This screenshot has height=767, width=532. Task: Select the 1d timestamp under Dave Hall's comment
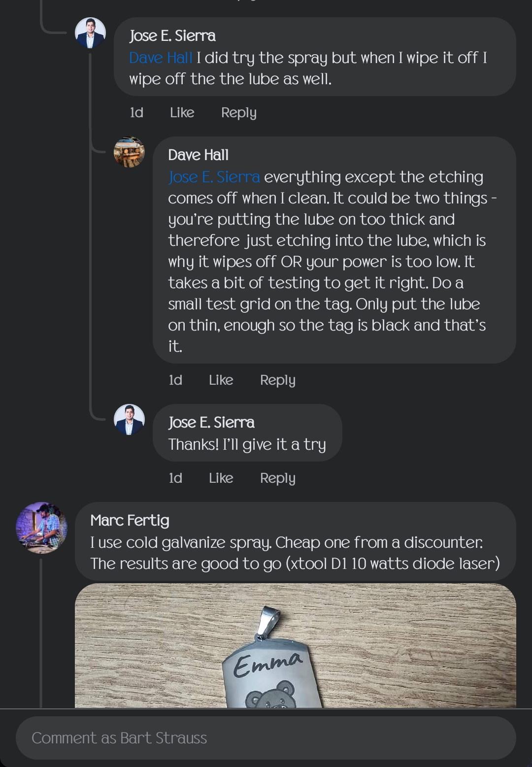(x=175, y=380)
